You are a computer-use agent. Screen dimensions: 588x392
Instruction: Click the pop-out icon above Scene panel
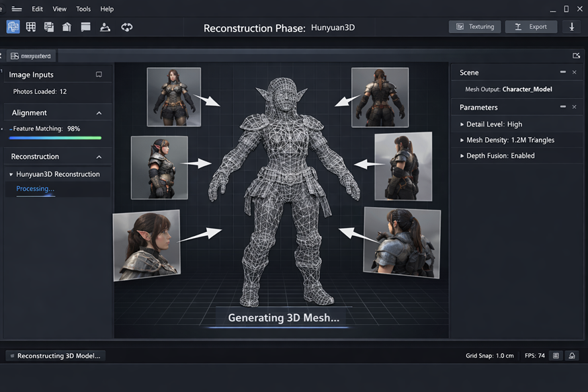pos(576,56)
